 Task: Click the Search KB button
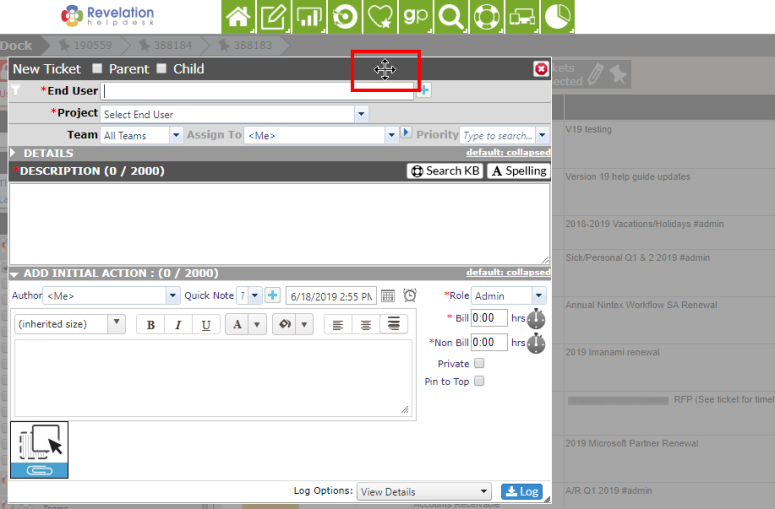pyautogui.click(x=445, y=170)
